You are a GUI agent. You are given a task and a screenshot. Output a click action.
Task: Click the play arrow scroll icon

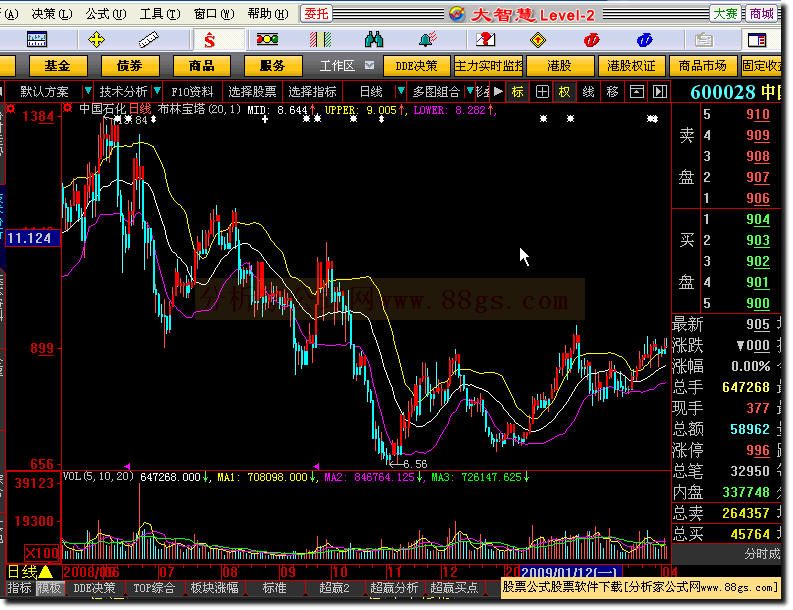(498, 92)
